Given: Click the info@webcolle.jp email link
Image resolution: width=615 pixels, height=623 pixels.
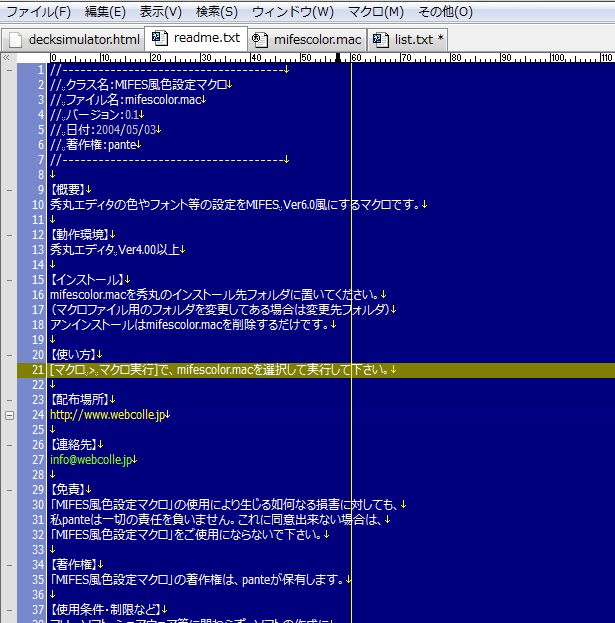Looking at the screenshot, I should [91, 460].
